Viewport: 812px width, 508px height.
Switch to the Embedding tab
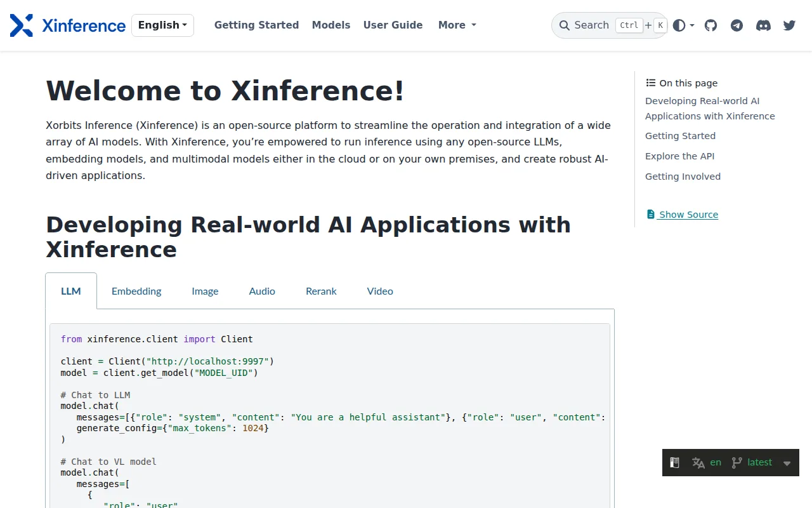coord(136,291)
